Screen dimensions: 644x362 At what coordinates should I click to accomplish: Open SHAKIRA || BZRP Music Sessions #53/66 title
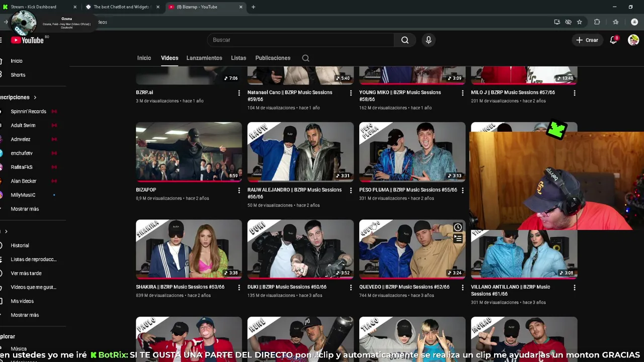coord(180,287)
